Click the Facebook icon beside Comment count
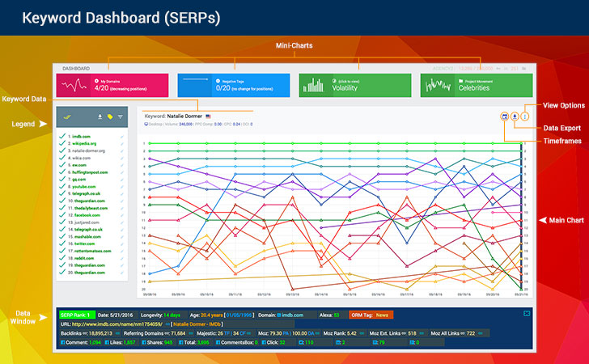The height and width of the screenshot is (364, 589). coord(63,343)
